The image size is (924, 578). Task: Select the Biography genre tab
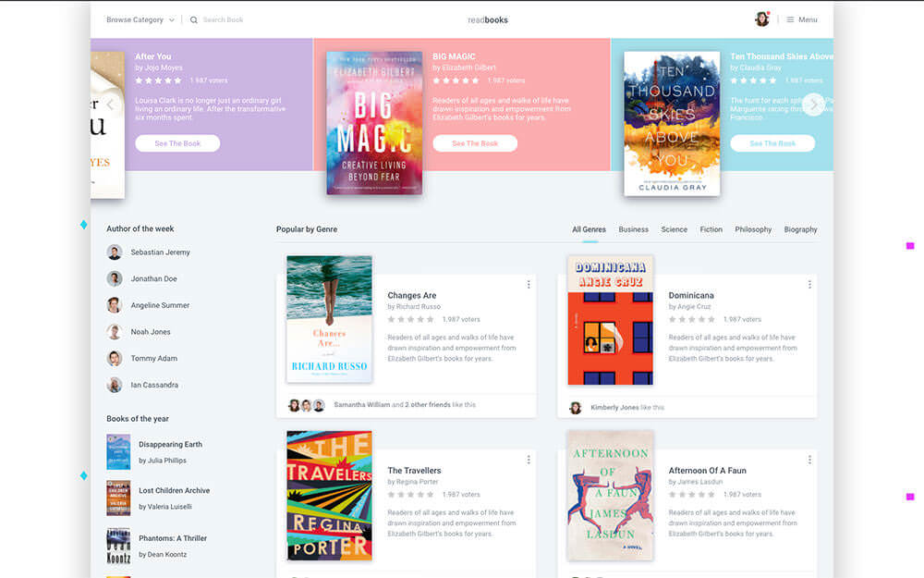[x=800, y=229]
